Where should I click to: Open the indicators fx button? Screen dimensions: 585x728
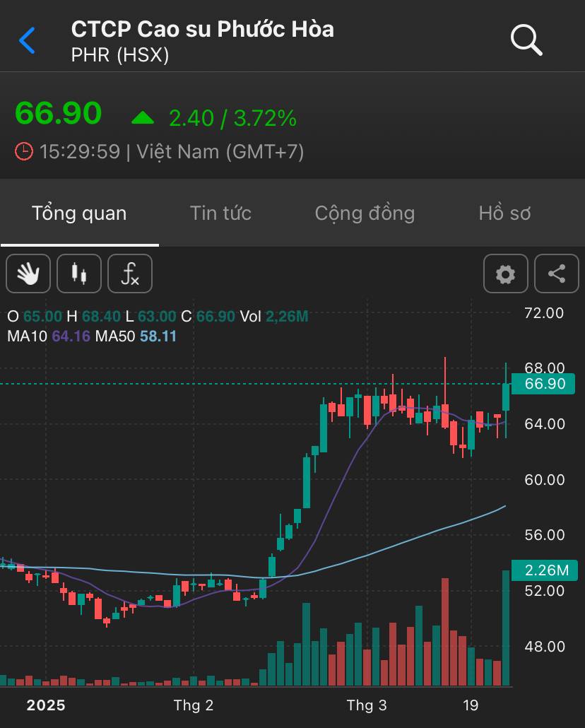pos(130,274)
